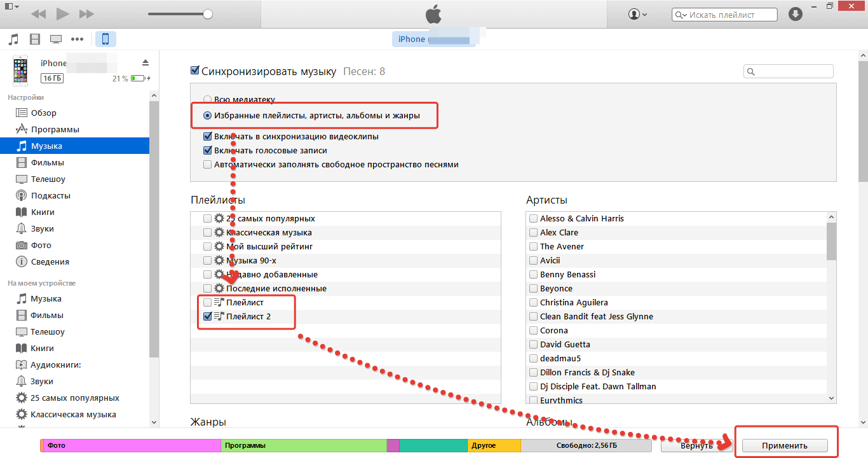Screen dimensions: 868x458
Task: Click the fast-forward playback button
Action: 86,13
